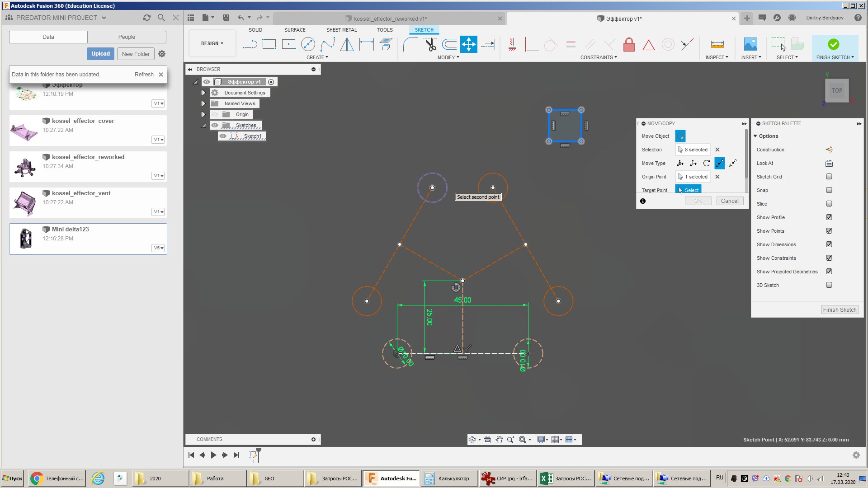Open the Mini delta123 thumbnail
The height and width of the screenshot is (488, 868).
(26, 239)
